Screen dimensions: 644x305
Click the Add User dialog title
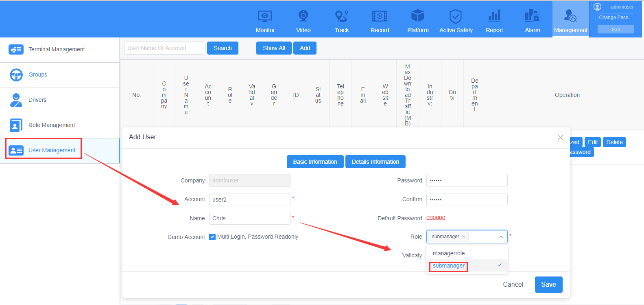pyautogui.click(x=142, y=137)
